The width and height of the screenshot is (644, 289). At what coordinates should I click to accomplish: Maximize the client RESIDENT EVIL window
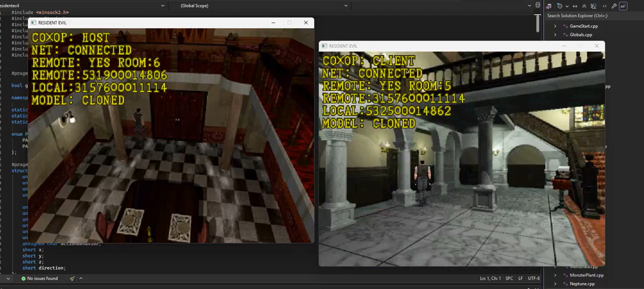click(580, 46)
